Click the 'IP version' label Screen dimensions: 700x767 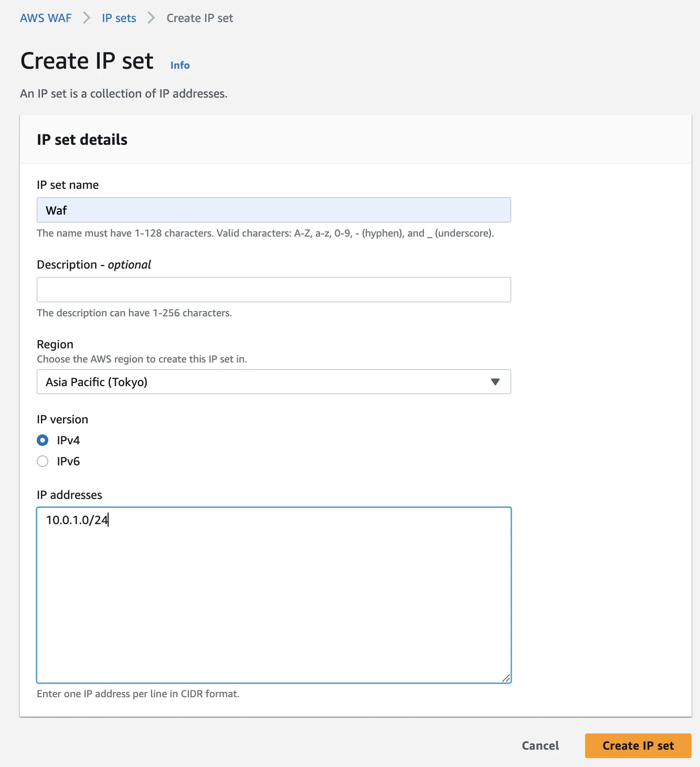62,419
